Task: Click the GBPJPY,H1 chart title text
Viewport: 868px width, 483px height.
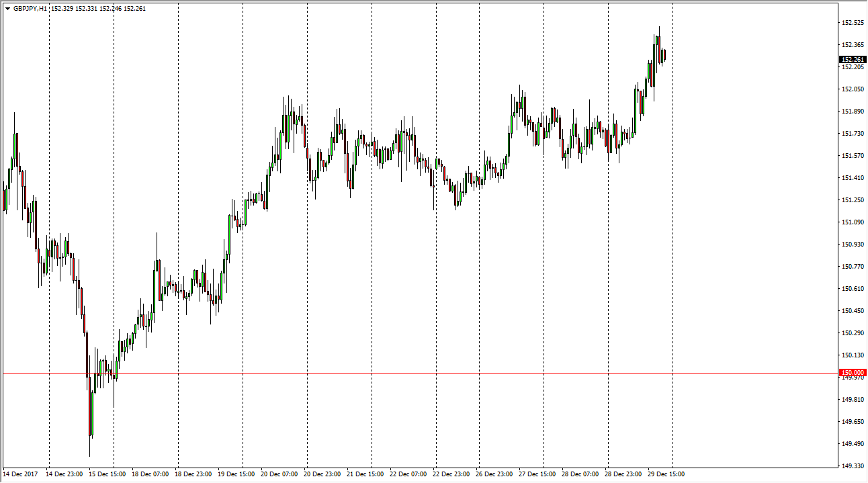Action: 30,9
